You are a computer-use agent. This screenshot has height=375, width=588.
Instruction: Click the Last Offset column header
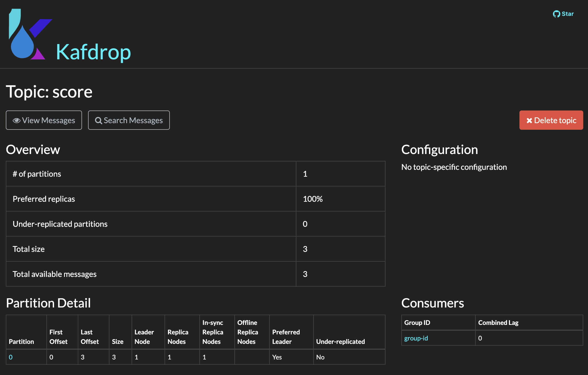[x=90, y=337]
